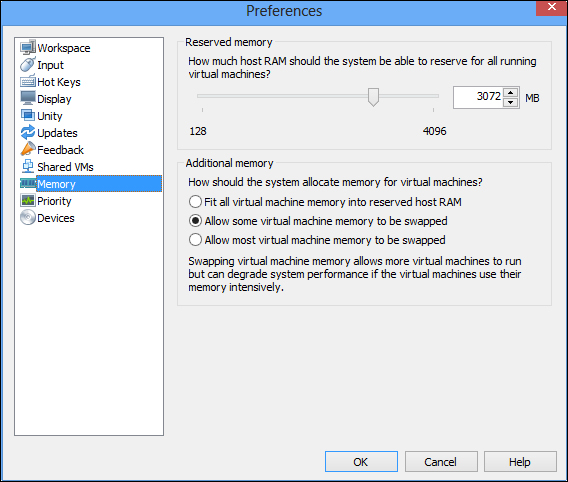Decrease reserved memory with down spinner arrow
This screenshot has width=568, height=482.
coord(510,102)
